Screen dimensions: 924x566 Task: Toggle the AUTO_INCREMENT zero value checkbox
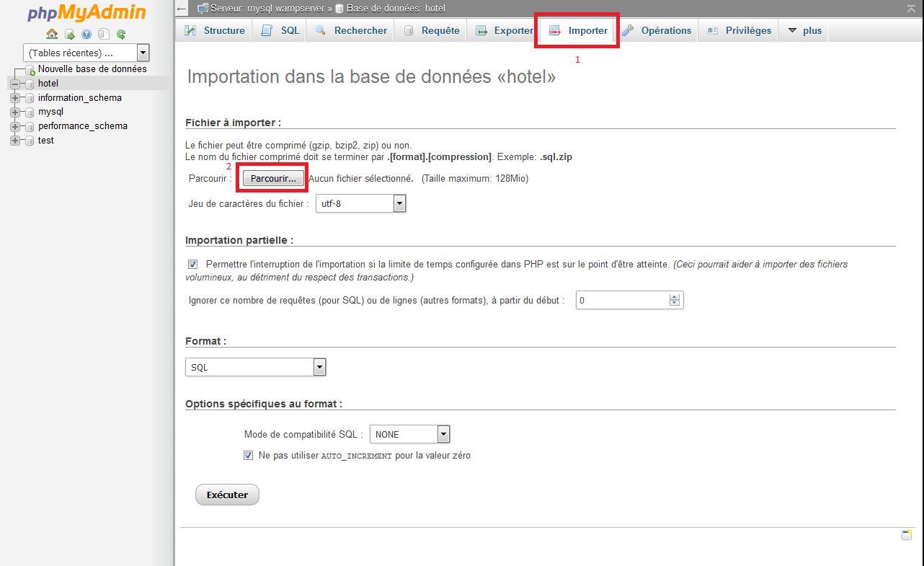pos(249,456)
